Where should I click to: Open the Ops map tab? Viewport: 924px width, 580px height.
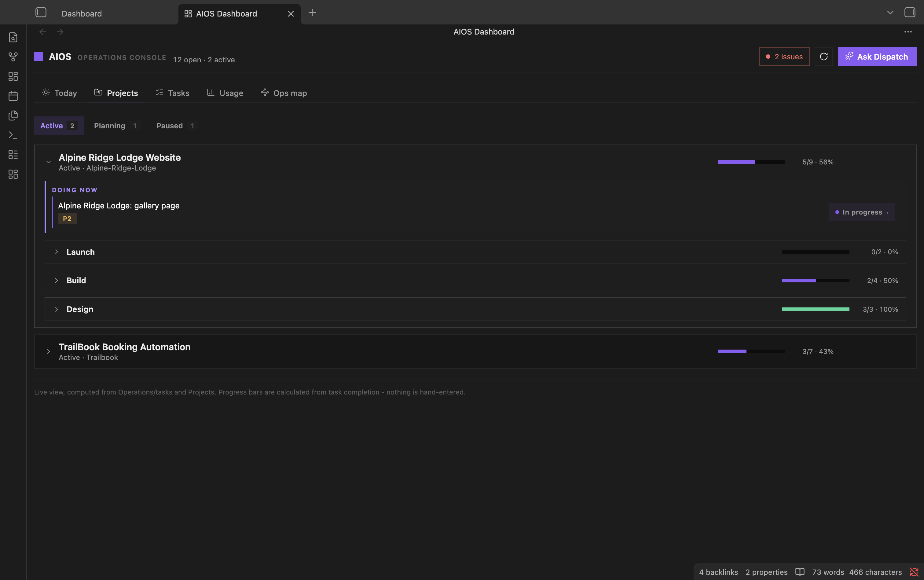[284, 93]
